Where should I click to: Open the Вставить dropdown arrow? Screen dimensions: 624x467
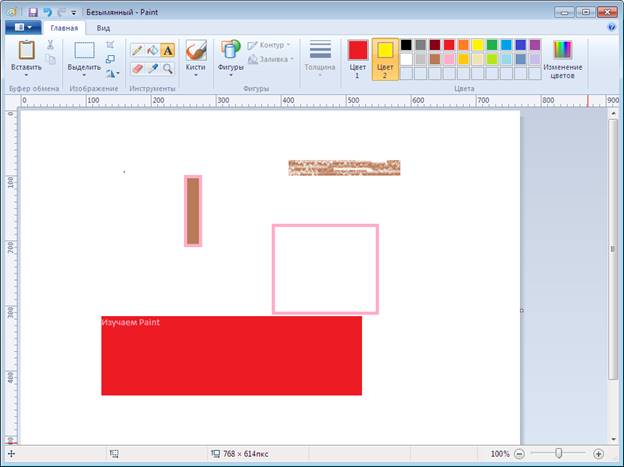pyautogui.click(x=26, y=75)
